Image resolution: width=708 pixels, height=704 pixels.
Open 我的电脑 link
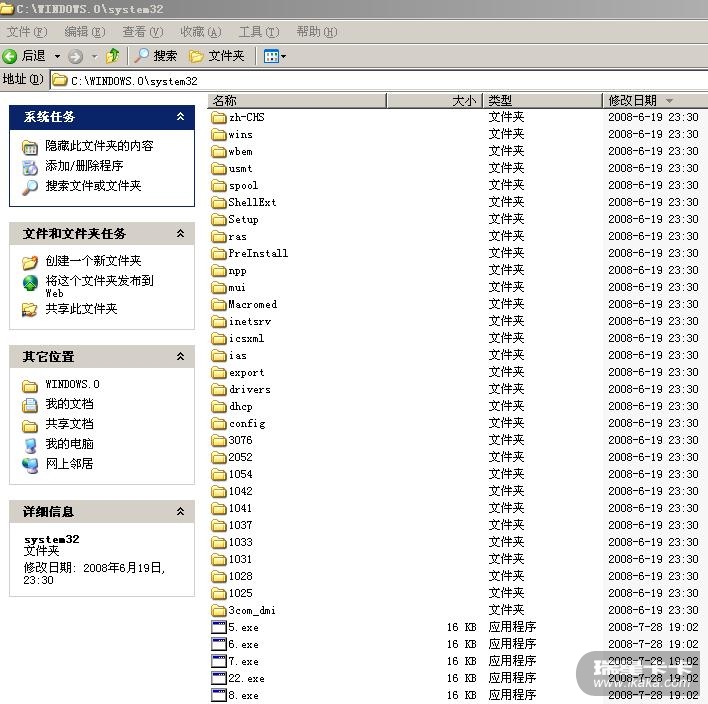click(69, 444)
